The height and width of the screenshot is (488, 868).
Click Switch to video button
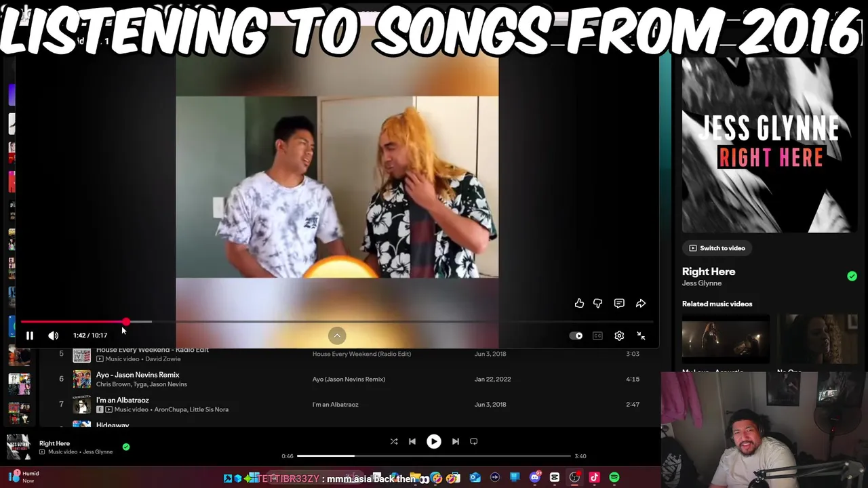(x=717, y=248)
